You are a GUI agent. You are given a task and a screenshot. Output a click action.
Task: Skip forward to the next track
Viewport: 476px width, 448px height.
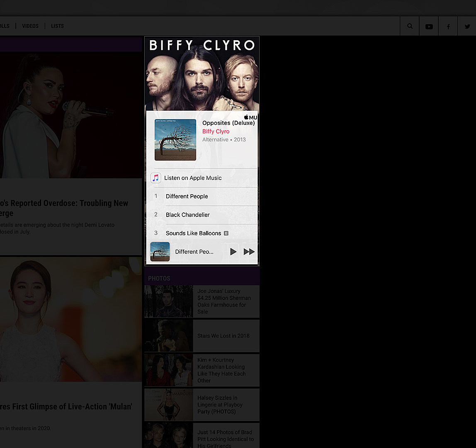(249, 251)
